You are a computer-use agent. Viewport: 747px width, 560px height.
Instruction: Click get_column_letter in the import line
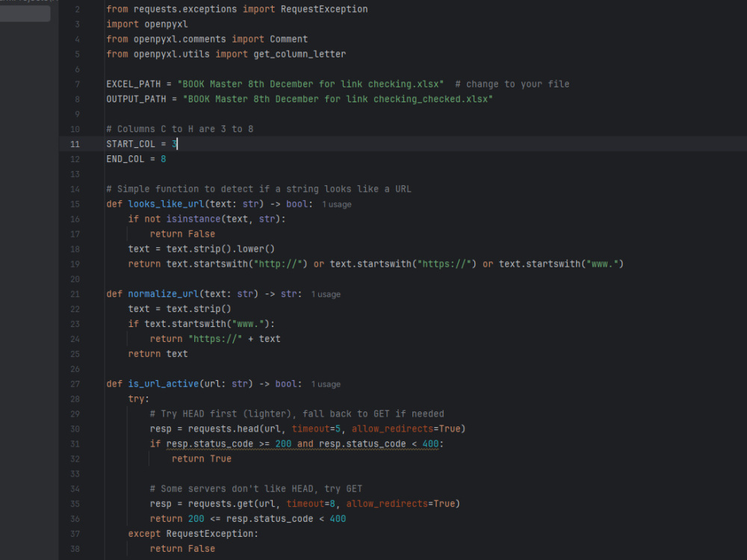[300, 55]
